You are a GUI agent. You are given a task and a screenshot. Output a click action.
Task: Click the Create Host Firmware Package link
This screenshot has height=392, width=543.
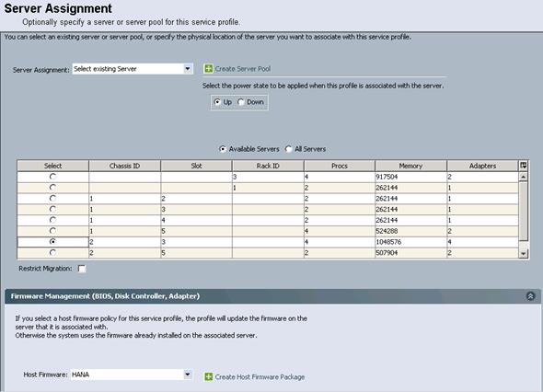click(x=260, y=376)
